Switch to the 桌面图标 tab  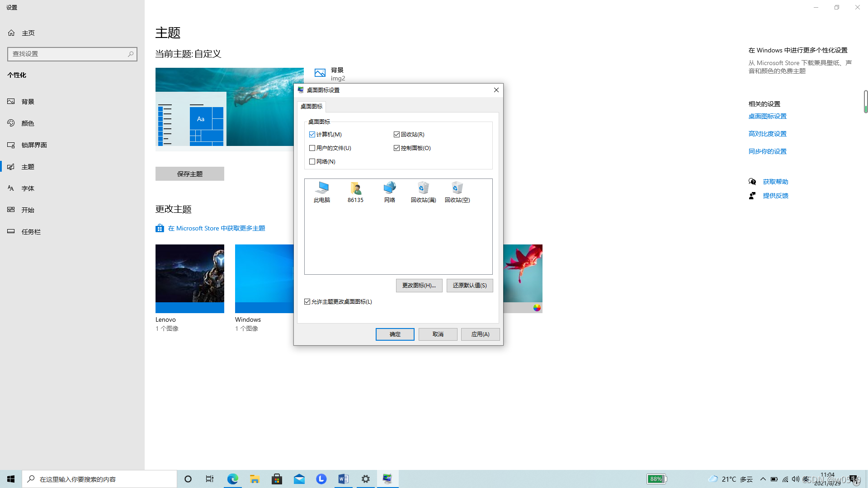[x=311, y=107]
